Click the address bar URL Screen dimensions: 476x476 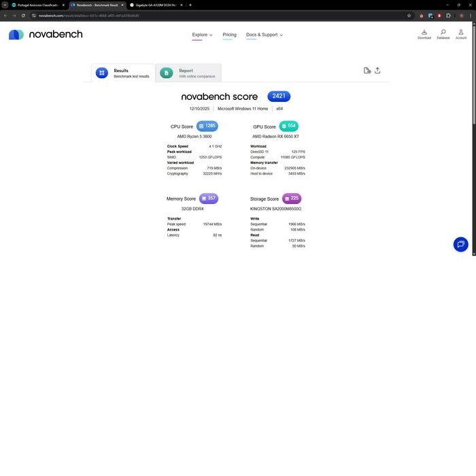88,16
